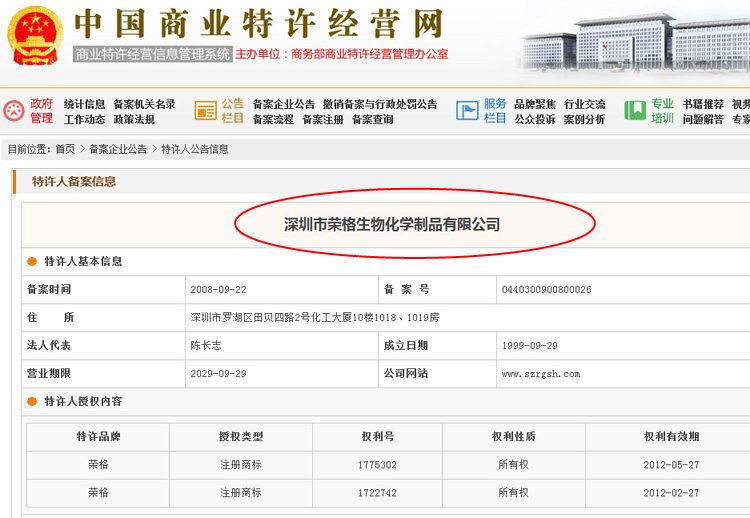This screenshot has width=750, height=518.
Task: Click 首页 in the breadcrumb
Action: tap(65, 149)
